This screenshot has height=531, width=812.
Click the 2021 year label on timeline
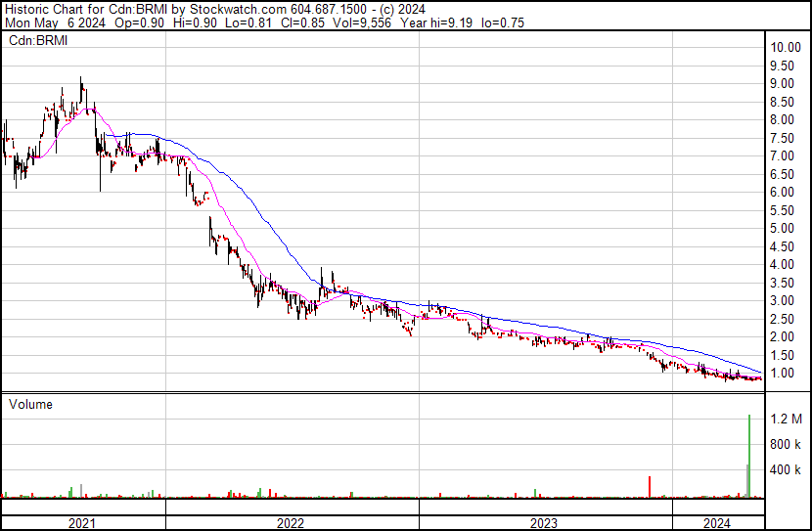pos(82,523)
